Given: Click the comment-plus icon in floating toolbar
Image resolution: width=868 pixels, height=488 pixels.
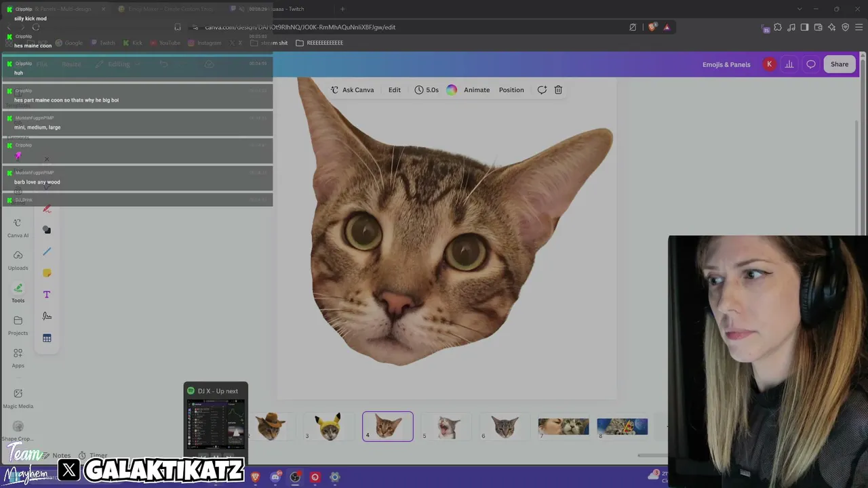Looking at the screenshot, I should click(x=542, y=89).
